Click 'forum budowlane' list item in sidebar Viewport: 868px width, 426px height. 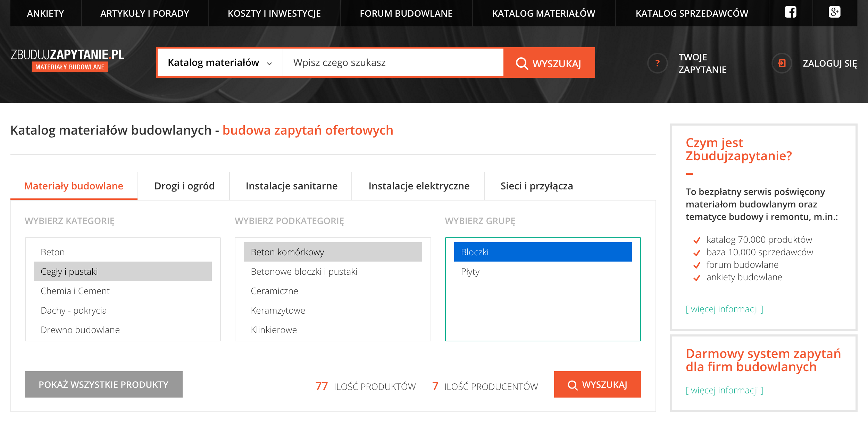tap(742, 264)
